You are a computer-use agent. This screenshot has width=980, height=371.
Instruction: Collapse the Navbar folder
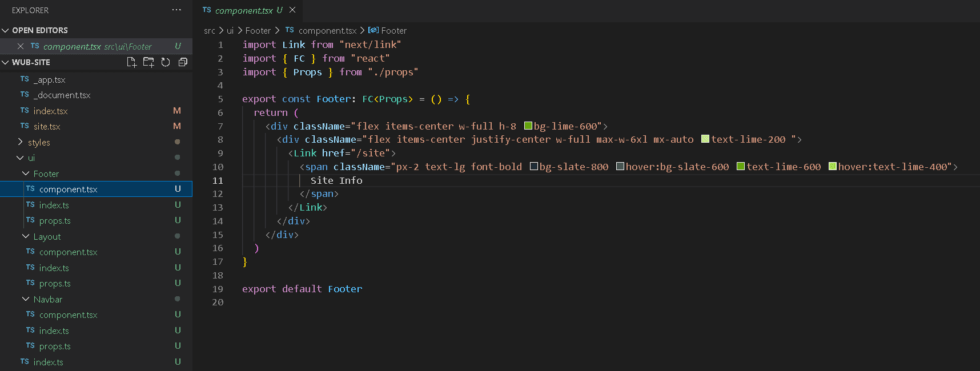coord(26,299)
